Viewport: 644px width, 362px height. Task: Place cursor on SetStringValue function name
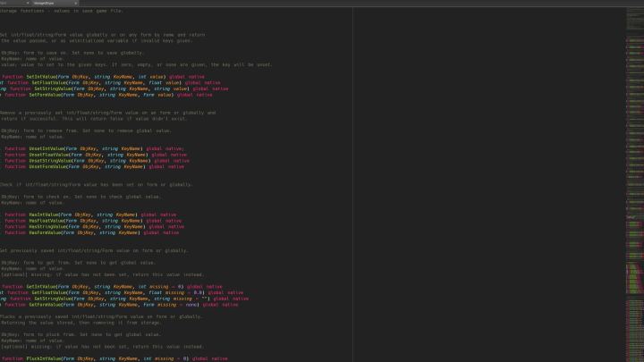point(53,88)
